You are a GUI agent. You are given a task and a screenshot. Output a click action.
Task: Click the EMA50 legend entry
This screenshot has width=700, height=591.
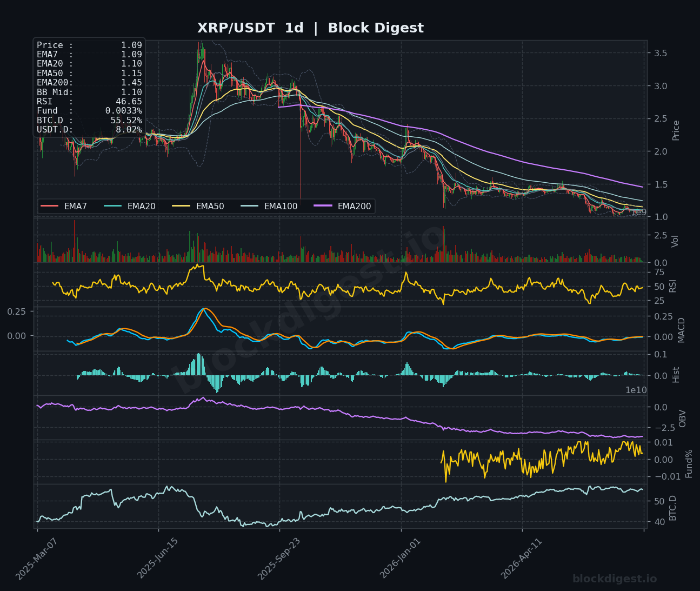[x=198, y=206]
